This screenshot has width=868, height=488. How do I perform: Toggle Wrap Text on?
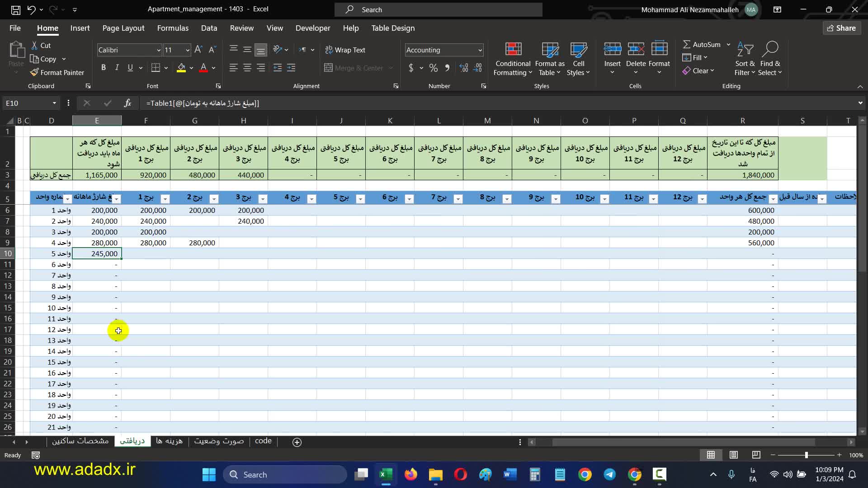345,50
